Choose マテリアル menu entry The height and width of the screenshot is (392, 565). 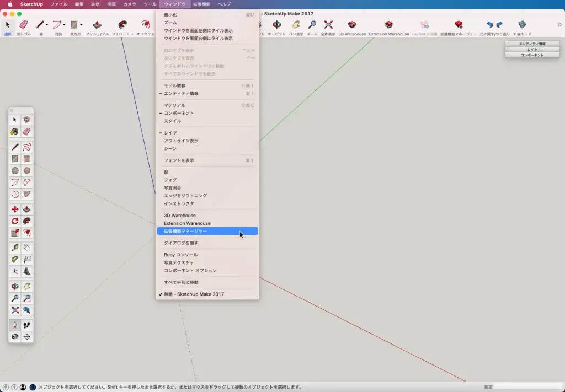[207, 105]
